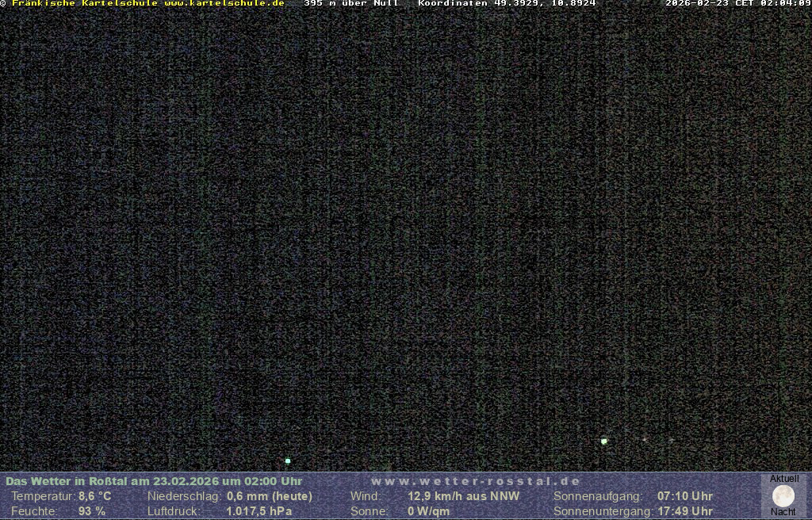Image resolution: width=812 pixels, height=520 pixels.
Task: Click the wind reading 12,9 km/h aus NNW
Action: 464,496
